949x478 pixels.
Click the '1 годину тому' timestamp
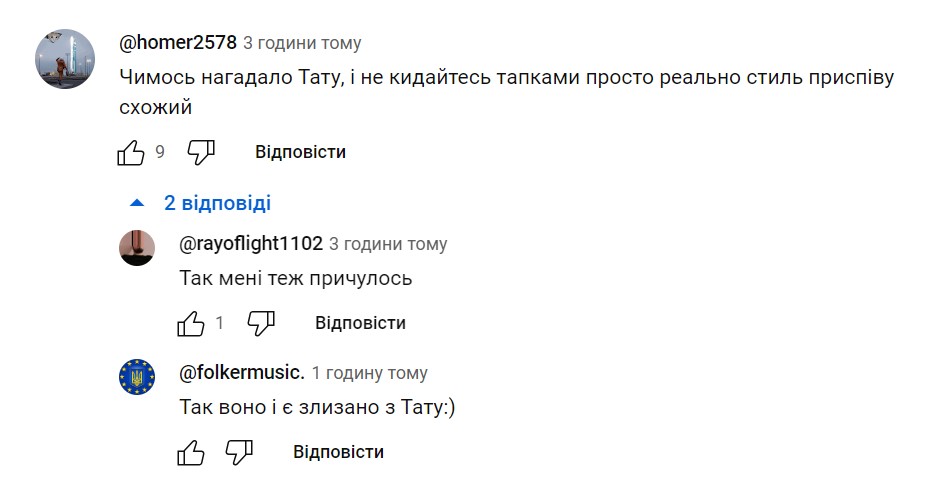pos(369,373)
